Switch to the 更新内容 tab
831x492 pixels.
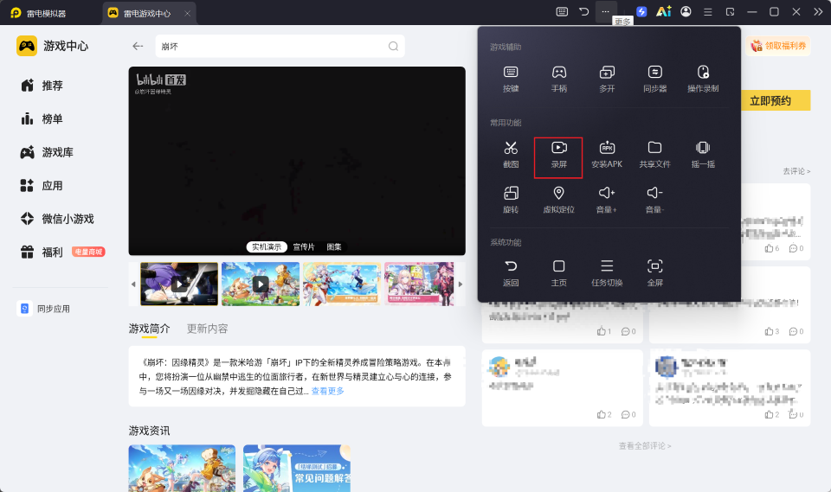pyautogui.click(x=207, y=329)
